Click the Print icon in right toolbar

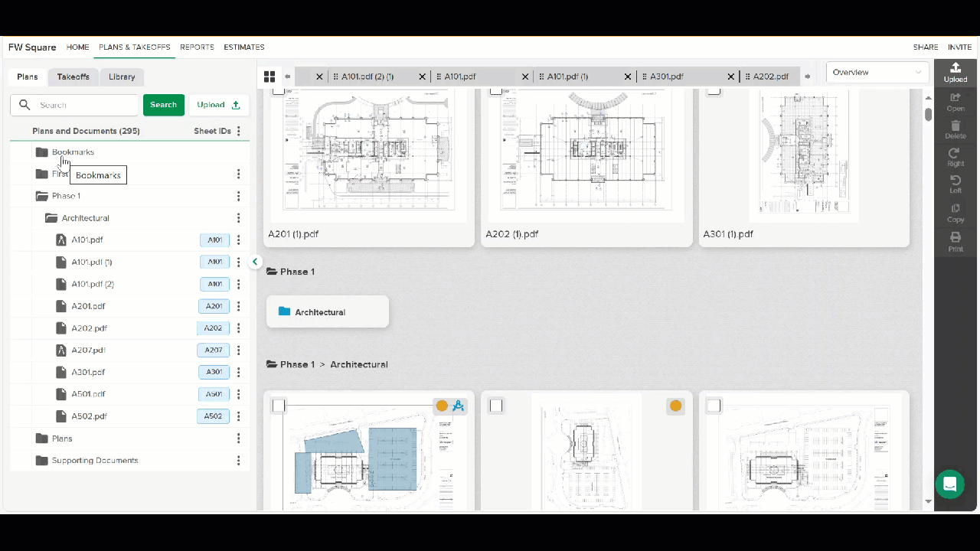(955, 242)
